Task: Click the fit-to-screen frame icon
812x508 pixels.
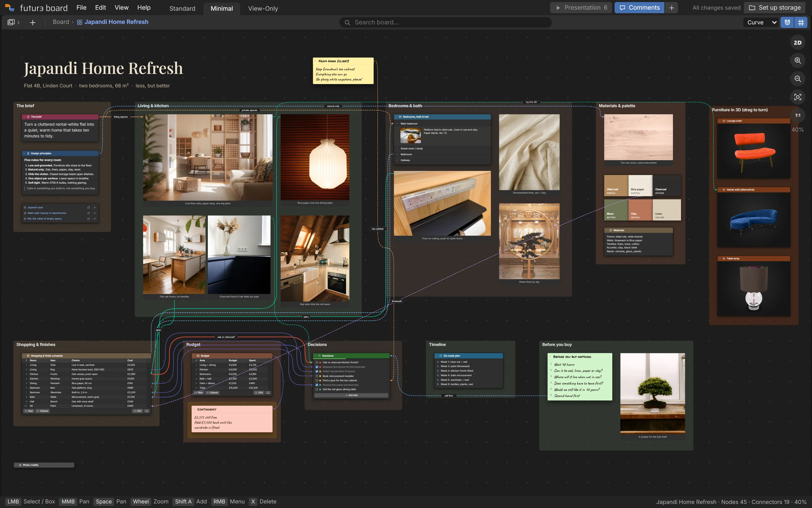Action: tap(798, 97)
